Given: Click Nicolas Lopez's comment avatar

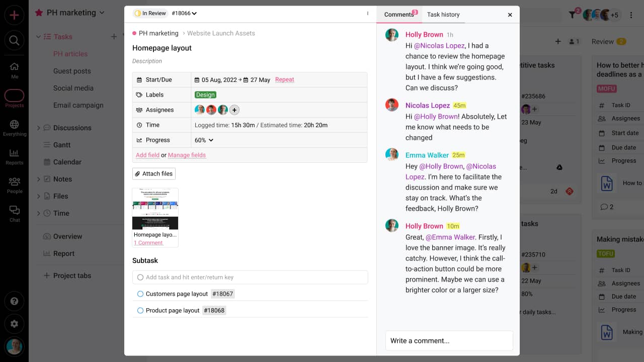Looking at the screenshot, I should [392, 105].
